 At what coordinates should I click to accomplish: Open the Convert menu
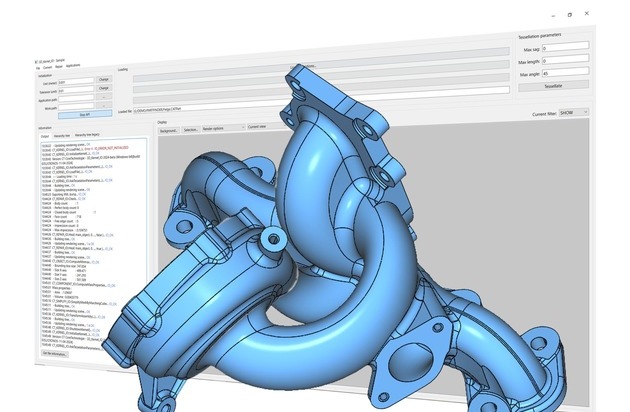(x=47, y=68)
